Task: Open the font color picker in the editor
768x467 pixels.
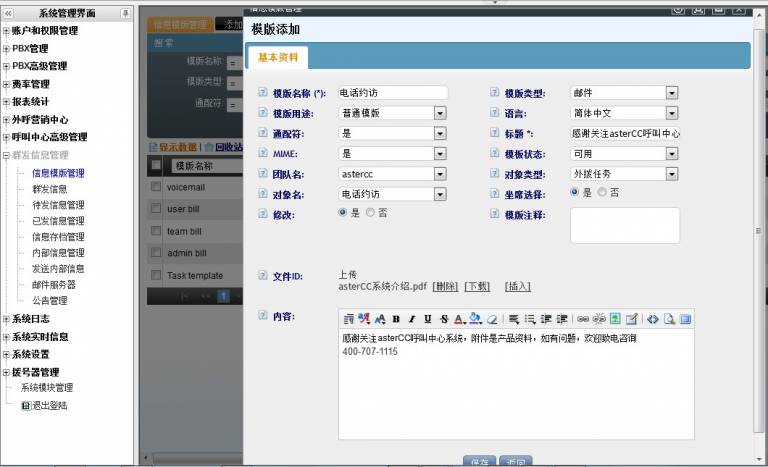Action: [x=459, y=319]
